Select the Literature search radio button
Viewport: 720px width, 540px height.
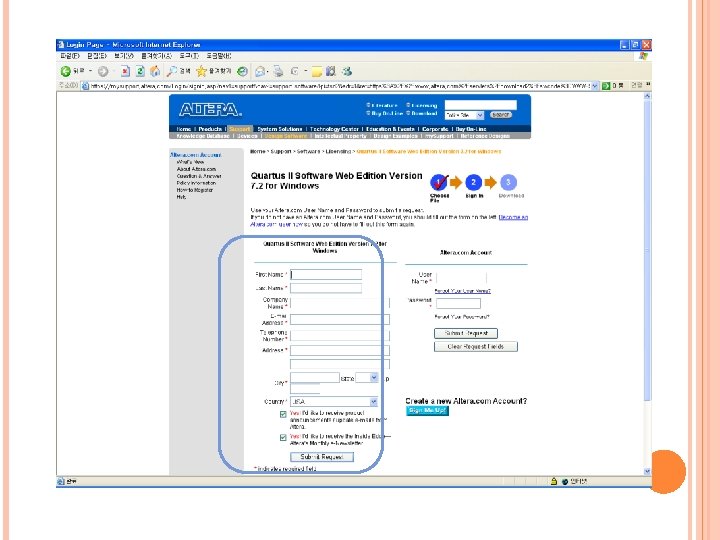click(368, 105)
